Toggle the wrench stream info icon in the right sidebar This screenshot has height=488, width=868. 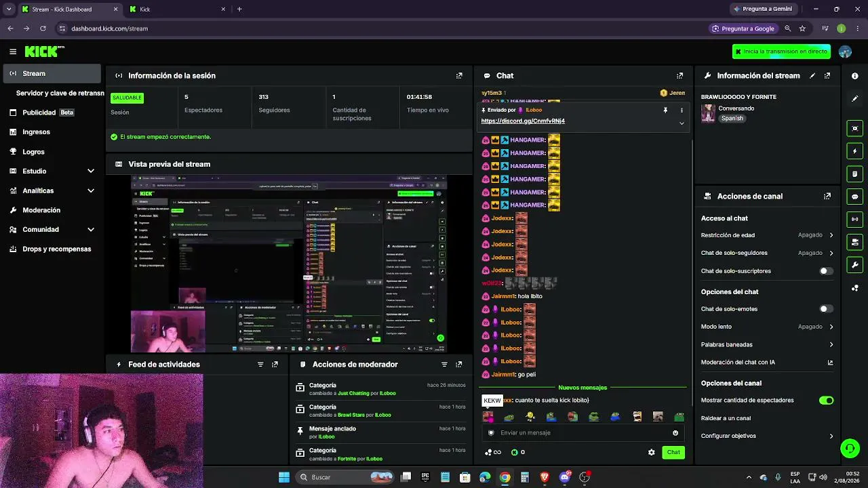click(x=854, y=265)
